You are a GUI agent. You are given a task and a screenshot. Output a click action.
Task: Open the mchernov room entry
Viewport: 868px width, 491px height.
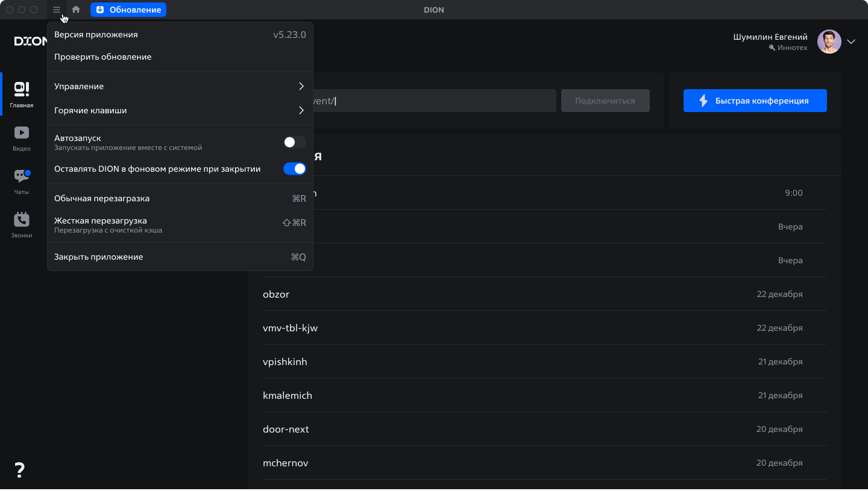[545, 463]
